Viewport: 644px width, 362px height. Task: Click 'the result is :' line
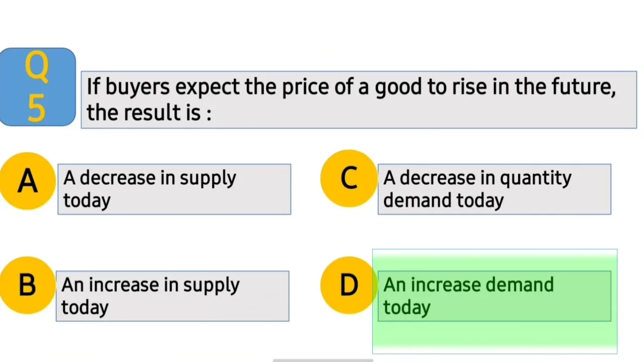[149, 112]
